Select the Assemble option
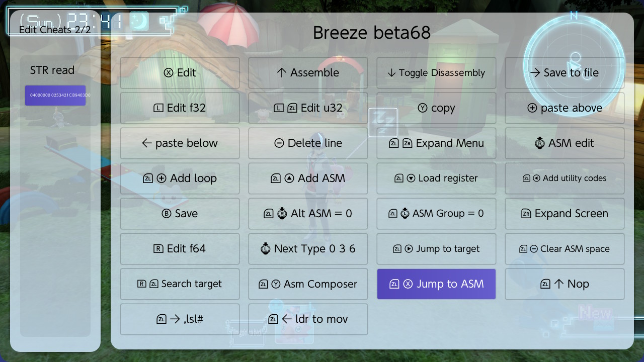 coord(308,73)
